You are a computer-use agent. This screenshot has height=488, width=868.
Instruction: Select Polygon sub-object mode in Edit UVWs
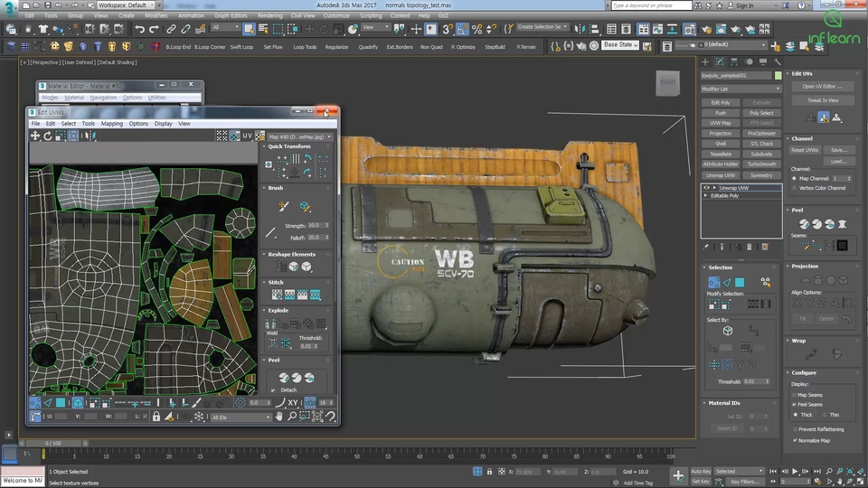pos(61,403)
